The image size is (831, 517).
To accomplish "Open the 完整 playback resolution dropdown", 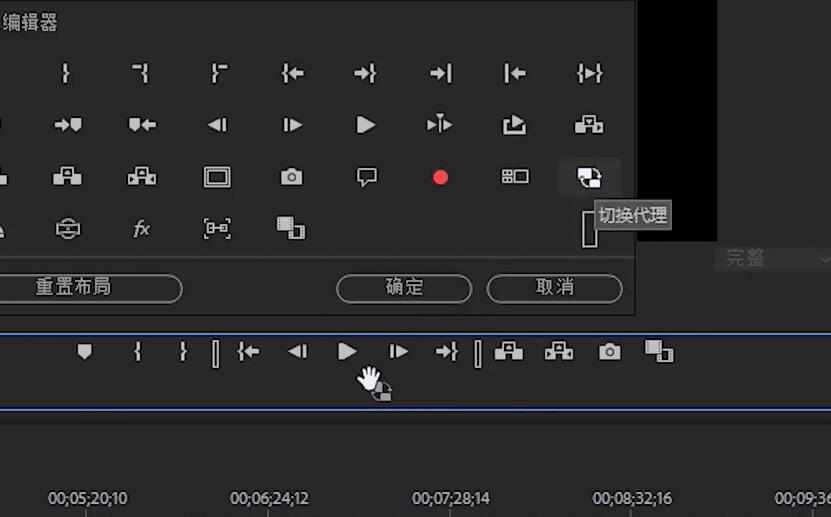I will click(x=765, y=259).
